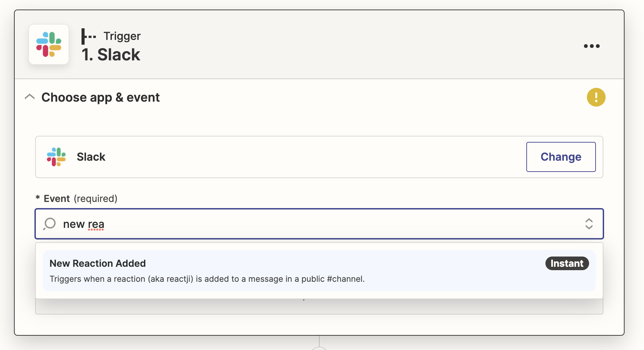Click the 'Choose app & event' heading
This screenshot has width=644, height=350.
(100, 98)
